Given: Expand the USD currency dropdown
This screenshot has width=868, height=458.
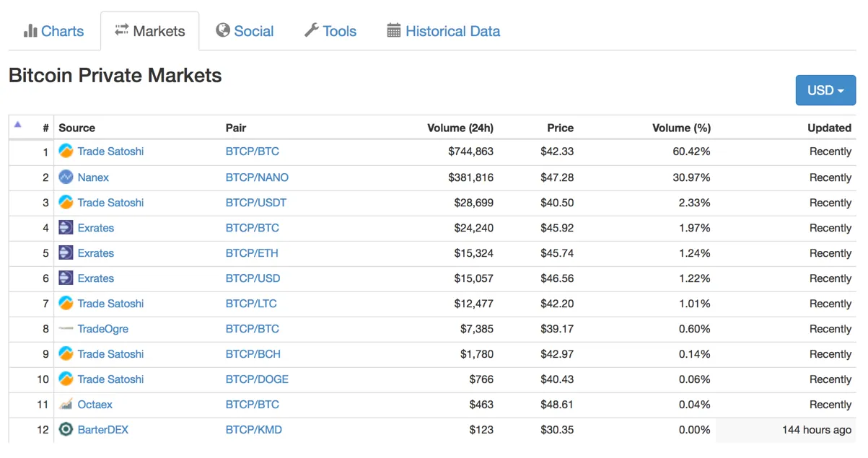Looking at the screenshot, I should 825,90.
